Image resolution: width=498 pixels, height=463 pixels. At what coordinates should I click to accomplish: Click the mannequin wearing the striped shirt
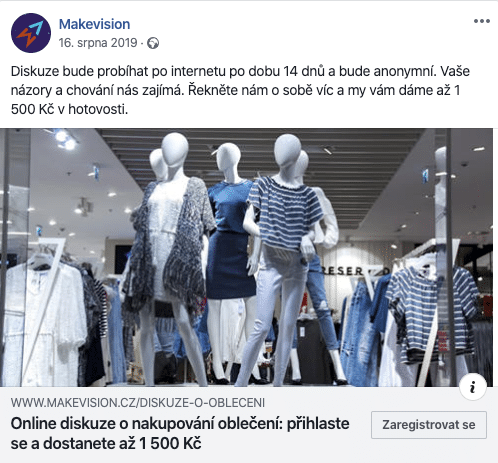283,260
